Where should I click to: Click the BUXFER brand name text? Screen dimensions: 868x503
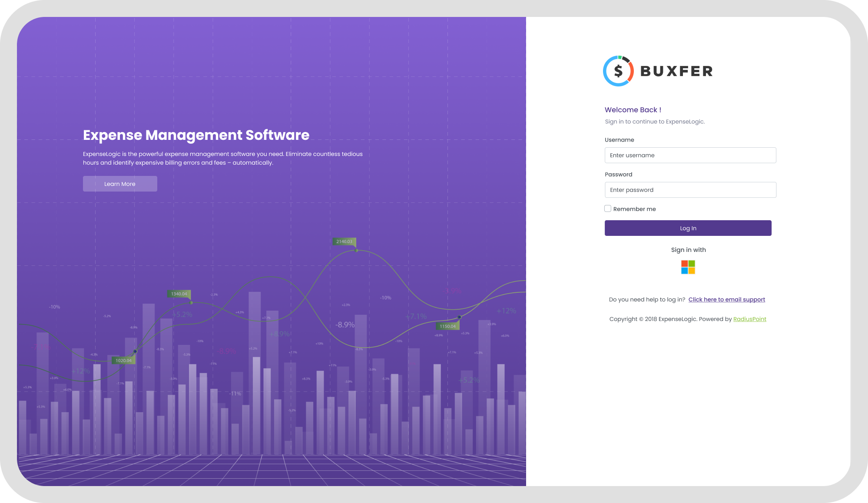tap(676, 71)
